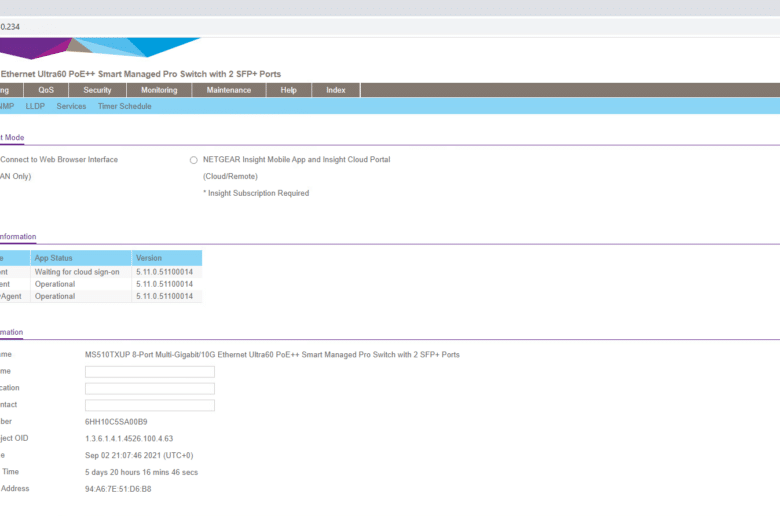Click 'Connect to Web Browser Interface' label
This screenshot has width=780, height=516.
(x=59, y=160)
